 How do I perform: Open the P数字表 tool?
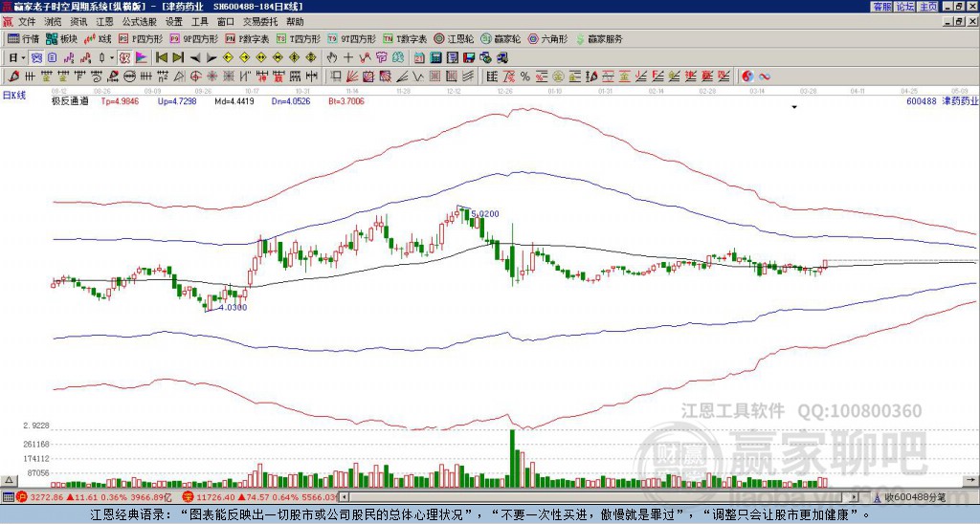coord(247,38)
